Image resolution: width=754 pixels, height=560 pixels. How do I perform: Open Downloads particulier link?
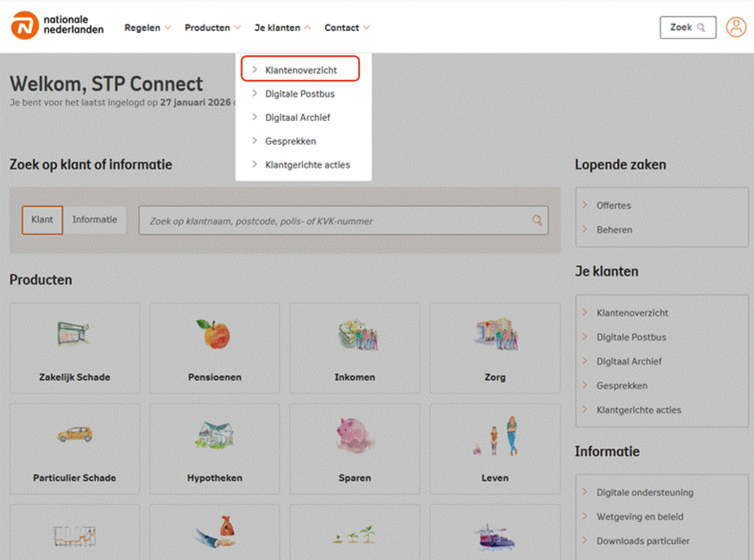coord(643,541)
